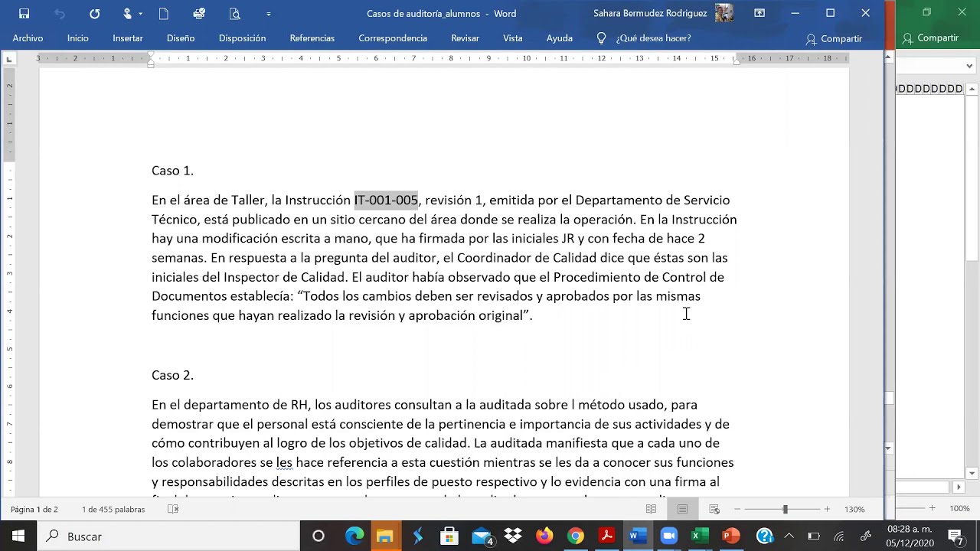Open Cortana circle icon on taskbar

pyautogui.click(x=318, y=536)
